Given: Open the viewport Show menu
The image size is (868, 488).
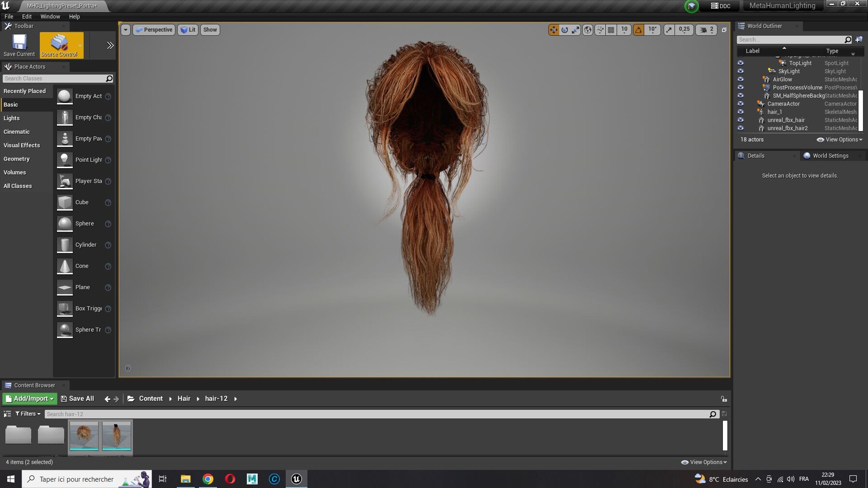Looking at the screenshot, I should [x=210, y=30].
